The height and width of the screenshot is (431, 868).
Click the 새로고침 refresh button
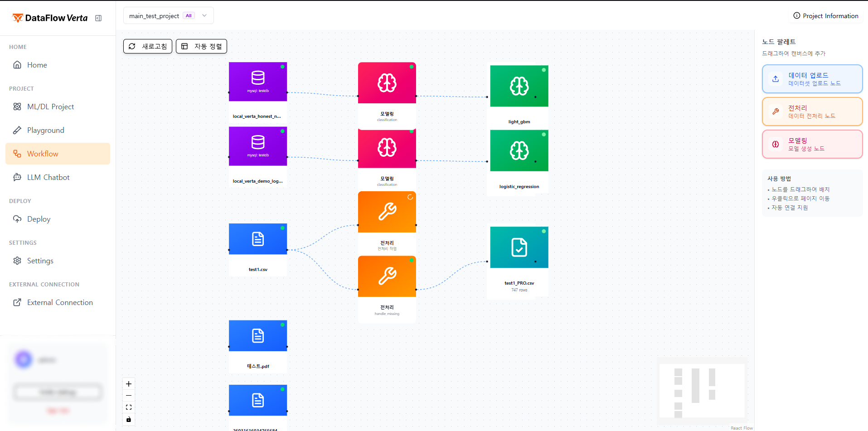pos(148,46)
